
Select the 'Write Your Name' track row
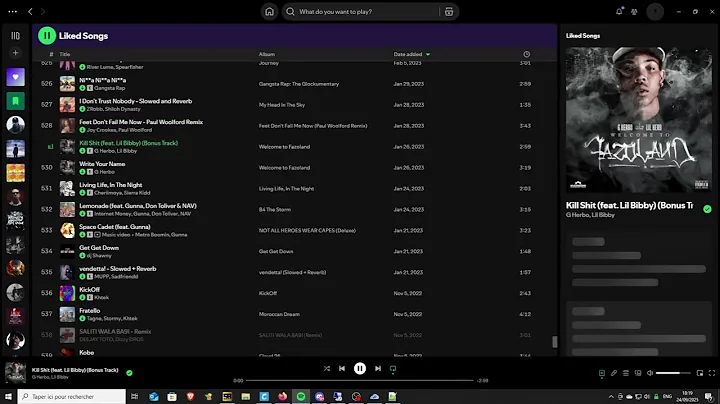294,168
